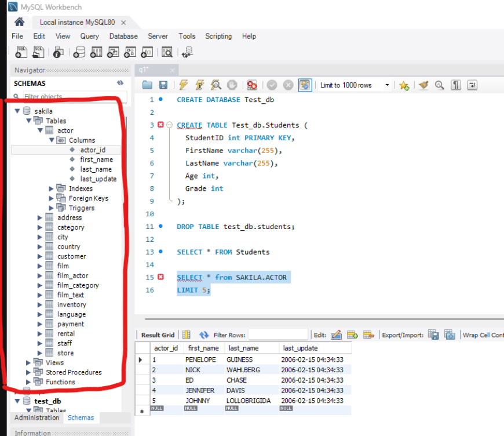Screen dimensions: 504x436
Task: Open the beautify query broom icon
Action: [x=423, y=85]
